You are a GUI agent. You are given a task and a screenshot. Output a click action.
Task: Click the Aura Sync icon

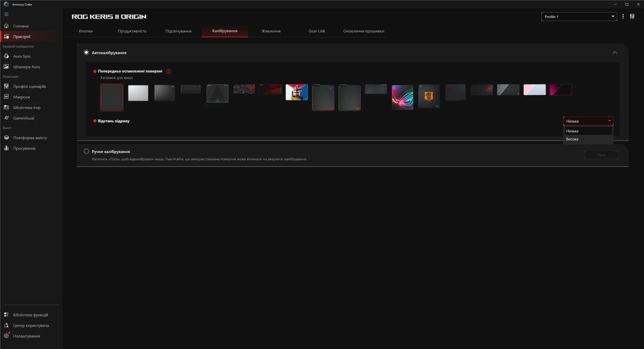point(6,56)
